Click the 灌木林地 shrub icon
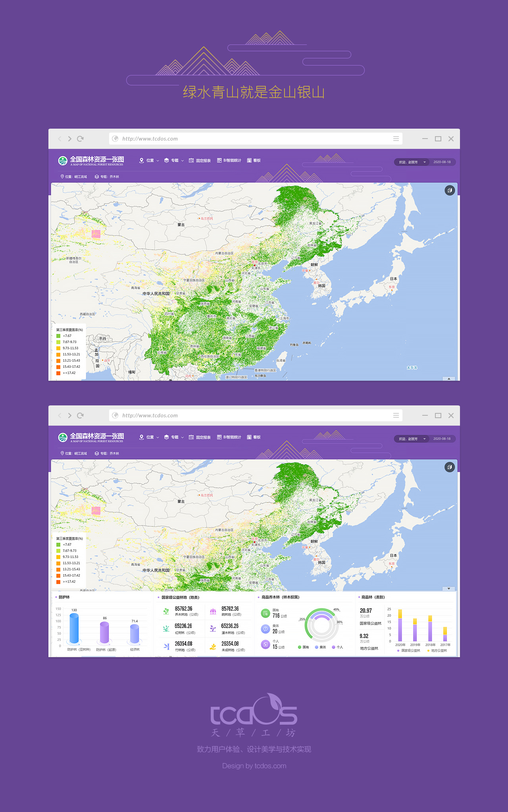Image resolution: width=508 pixels, height=812 pixels. 213,629
